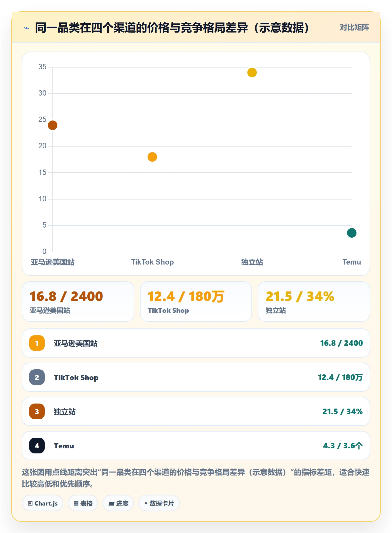This screenshot has height=533, width=392.
Task: Click the 4.3 / 3.6个 value
Action: (343, 446)
